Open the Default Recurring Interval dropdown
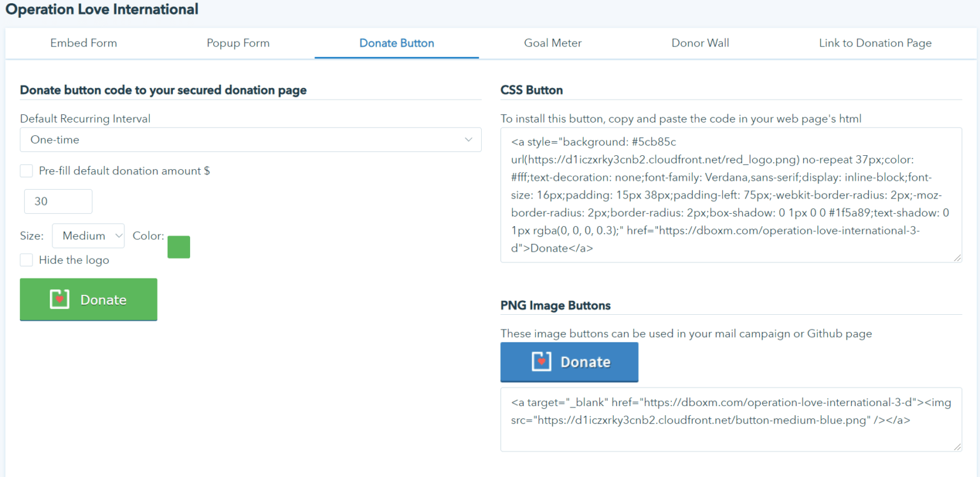Image resolution: width=980 pixels, height=477 pixels. point(250,139)
